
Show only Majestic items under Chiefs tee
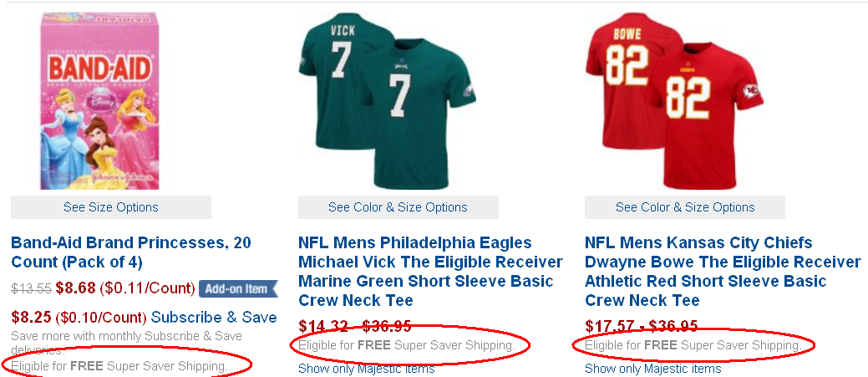(x=652, y=369)
